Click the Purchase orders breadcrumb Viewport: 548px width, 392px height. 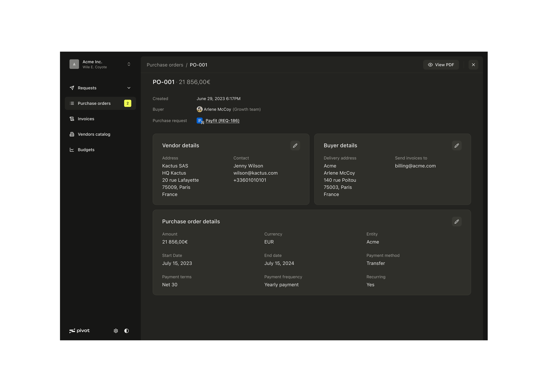(x=165, y=65)
